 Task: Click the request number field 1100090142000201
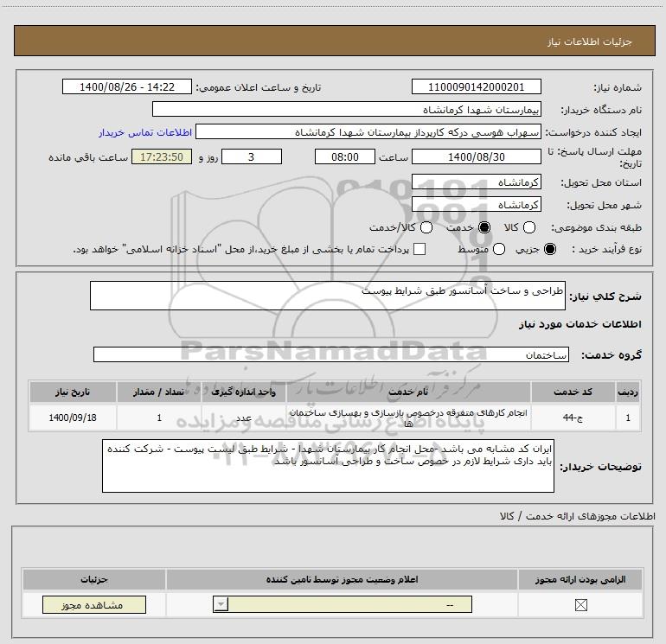tap(476, 86)
